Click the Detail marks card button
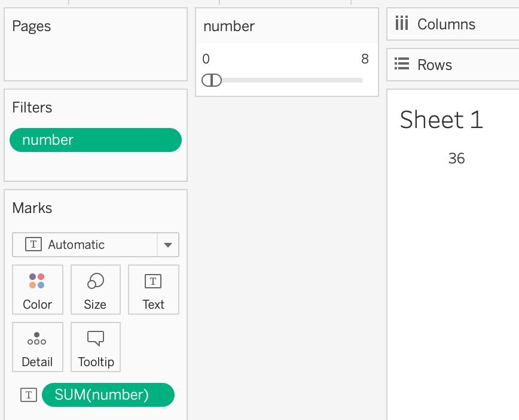The image size is (519, 420). [38, 347]
